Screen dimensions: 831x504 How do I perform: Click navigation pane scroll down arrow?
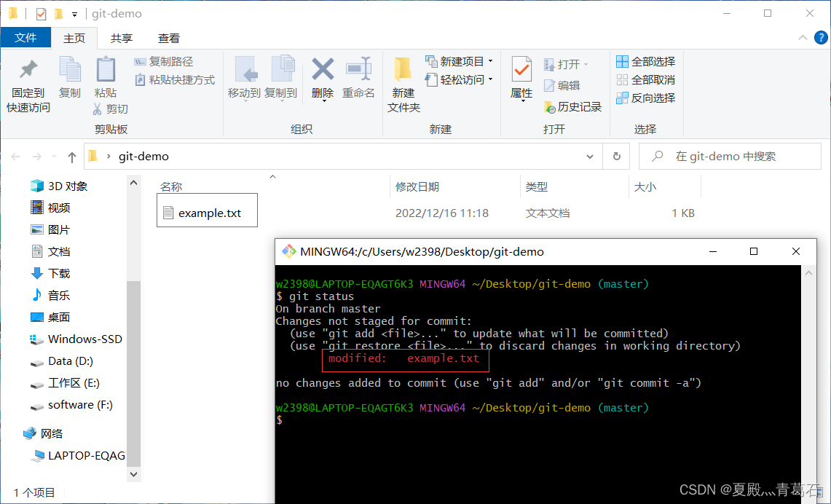(x=133, y=474)
